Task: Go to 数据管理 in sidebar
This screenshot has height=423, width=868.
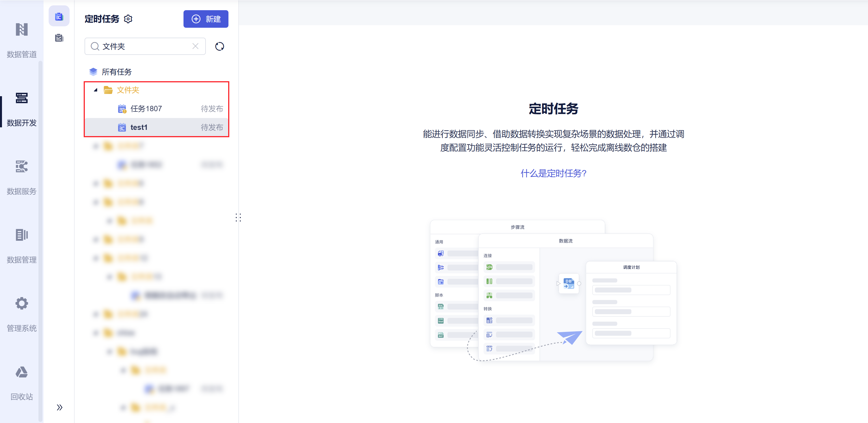Action: tap(21, 235)
